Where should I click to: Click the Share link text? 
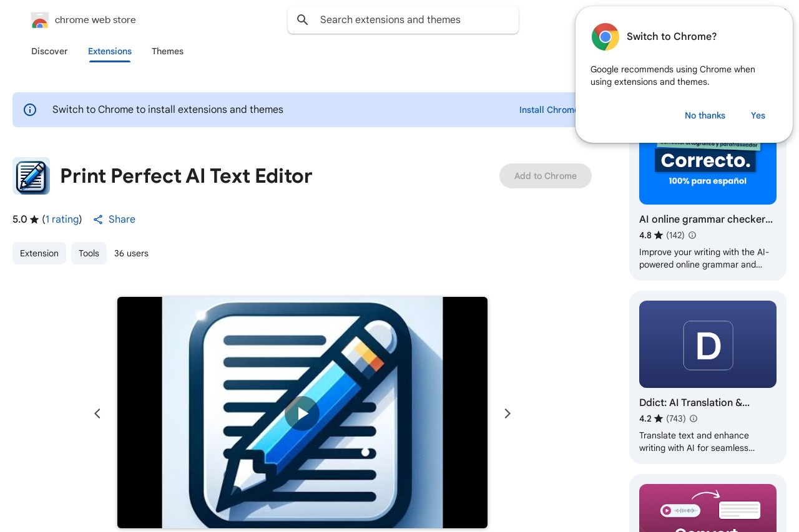[x=122, y=220]
